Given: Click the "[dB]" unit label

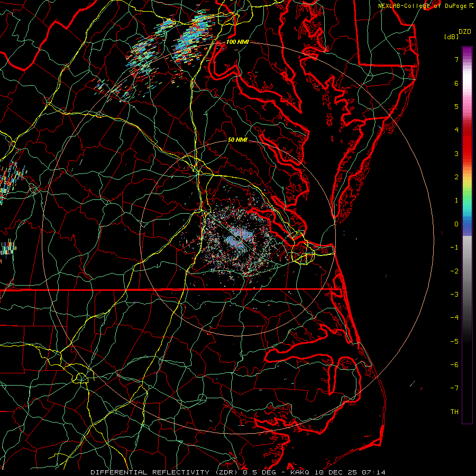Looking at the screenshot, I should point(451,36).
